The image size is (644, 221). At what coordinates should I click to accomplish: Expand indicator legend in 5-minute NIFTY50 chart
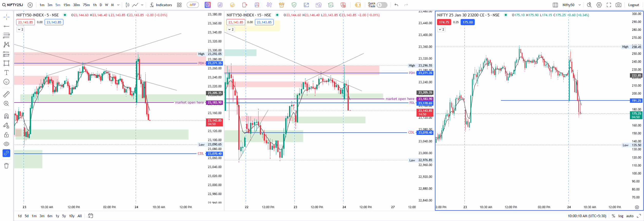(20, 30)
